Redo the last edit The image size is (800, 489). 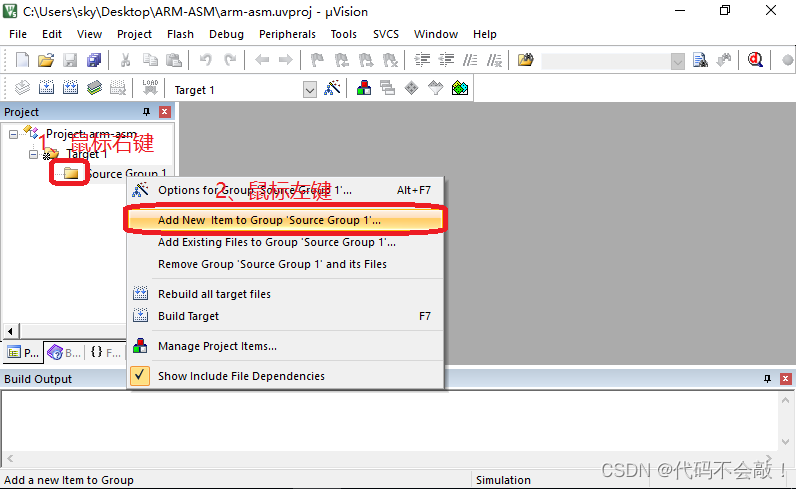pyautogui.click(x=230, y=60)
